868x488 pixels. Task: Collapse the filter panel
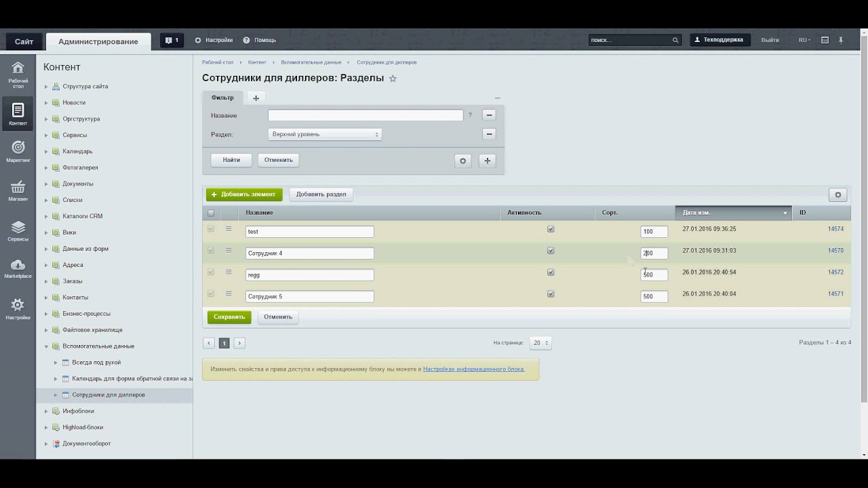coord(497,98)
